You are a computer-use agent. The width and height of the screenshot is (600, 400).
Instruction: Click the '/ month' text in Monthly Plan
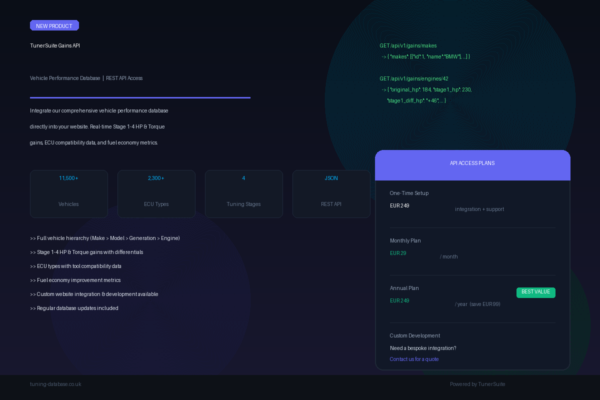[448, 256]
